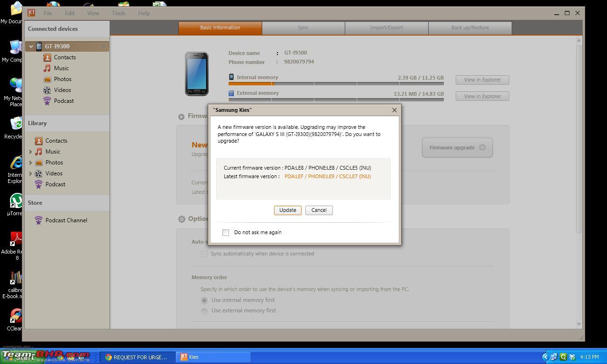Open device Photos icon
The image size is (607, 364).
(47, 79)
